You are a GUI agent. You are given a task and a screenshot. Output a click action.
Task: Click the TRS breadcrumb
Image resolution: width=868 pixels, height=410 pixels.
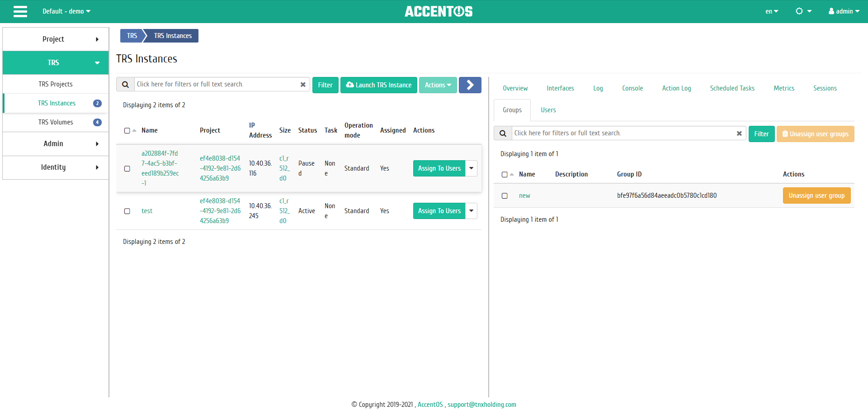tap(132, 36)
